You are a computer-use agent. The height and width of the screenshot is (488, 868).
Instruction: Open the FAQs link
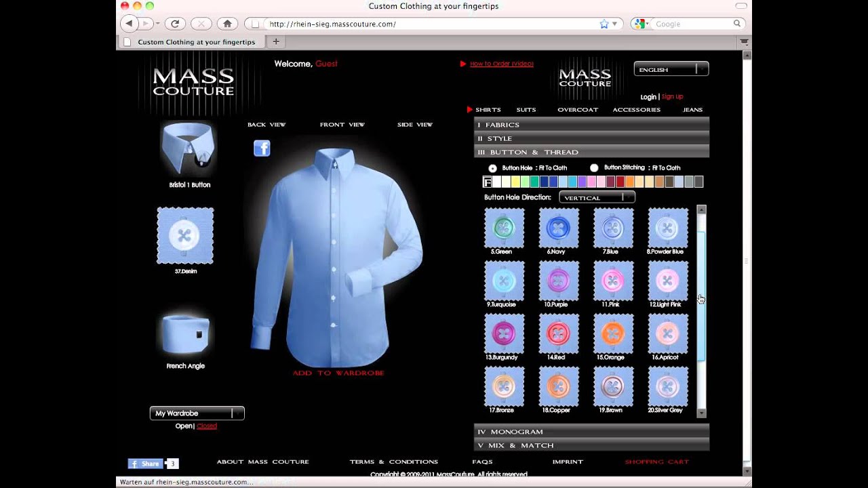[482, 462]
